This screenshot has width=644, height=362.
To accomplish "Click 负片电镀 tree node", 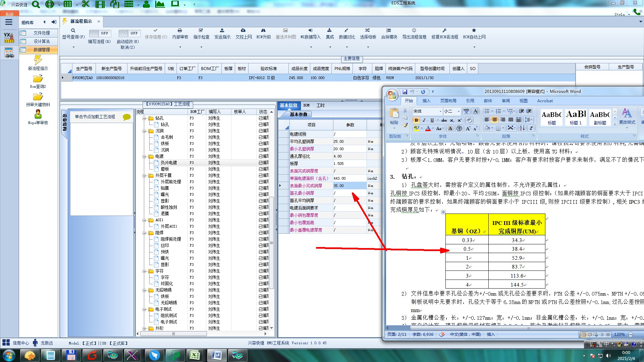I will click(168, 163).
